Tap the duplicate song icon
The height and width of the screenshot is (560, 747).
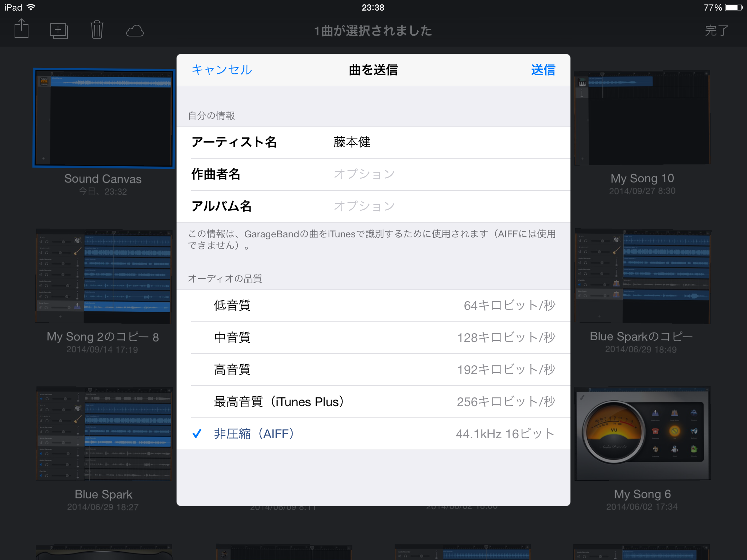pos(59,31)
